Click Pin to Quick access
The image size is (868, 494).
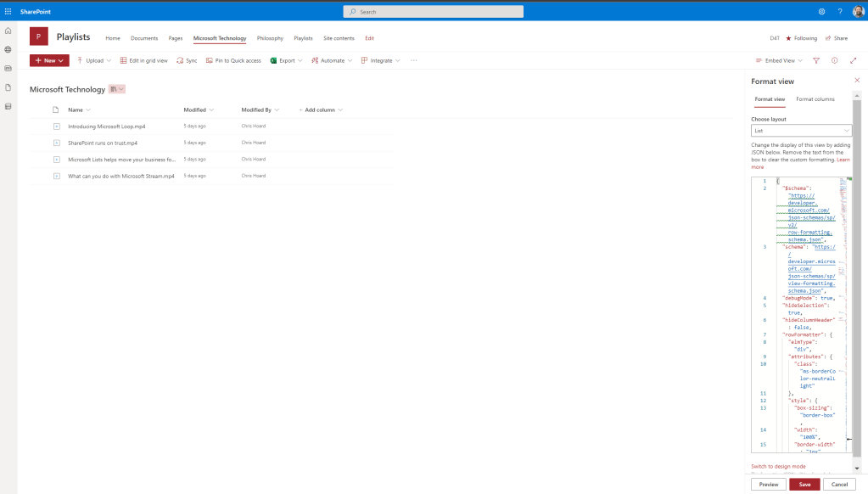233,61
